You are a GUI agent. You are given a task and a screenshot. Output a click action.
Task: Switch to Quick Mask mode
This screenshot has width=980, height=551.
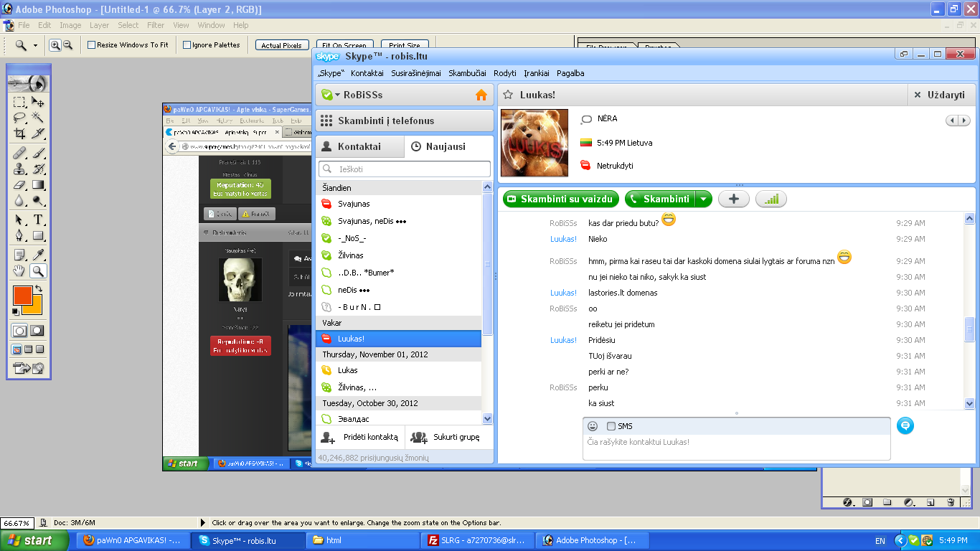[37, 331]
